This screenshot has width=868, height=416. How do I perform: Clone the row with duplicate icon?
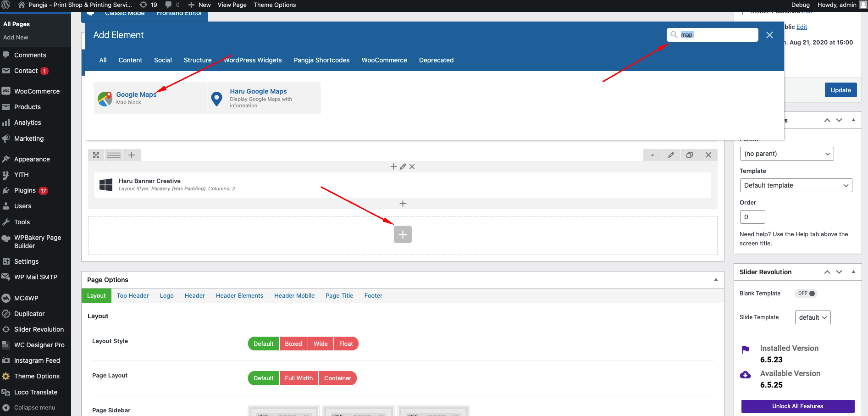(x=689, y=155)
